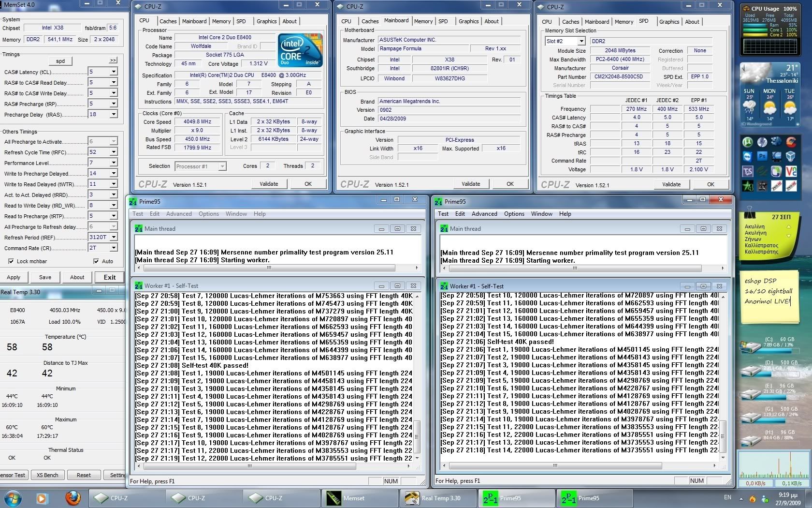Switch to first Prime95 taskbar button
This screenshot has height=508, width=812.
(517, 498)
